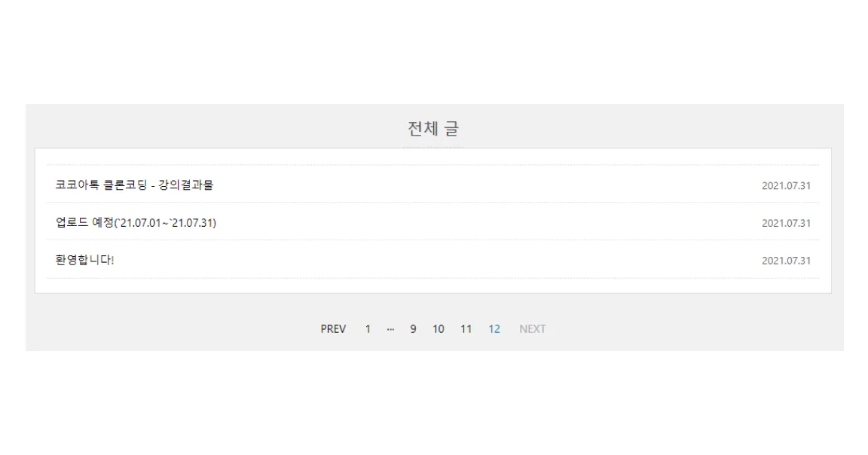Switch to page 11
Image resolution: width=868 pixels, height=455 pixels.
coord(466,328)
